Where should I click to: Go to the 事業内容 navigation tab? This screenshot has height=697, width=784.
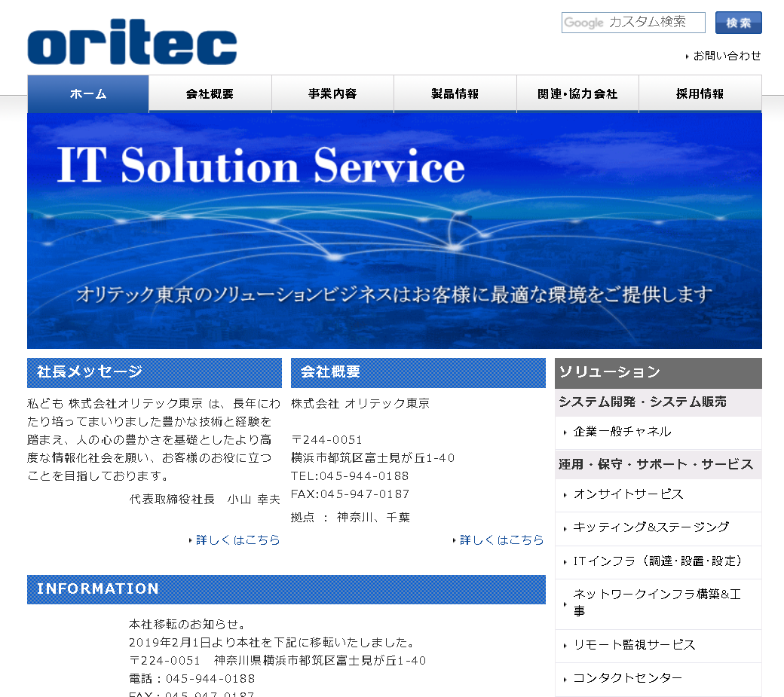332,94
